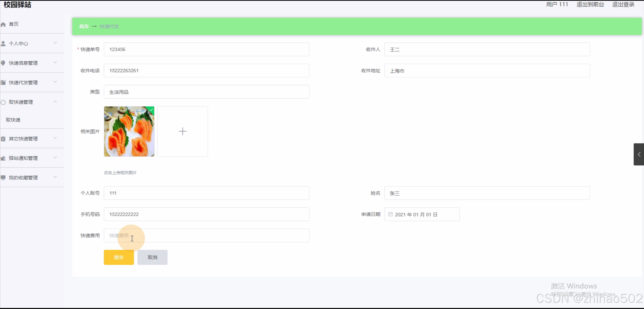Image resolution: width=644 pixels, height=309 pixels.
Task: Click the home icon in sidebar
Action: coord(3,24)
